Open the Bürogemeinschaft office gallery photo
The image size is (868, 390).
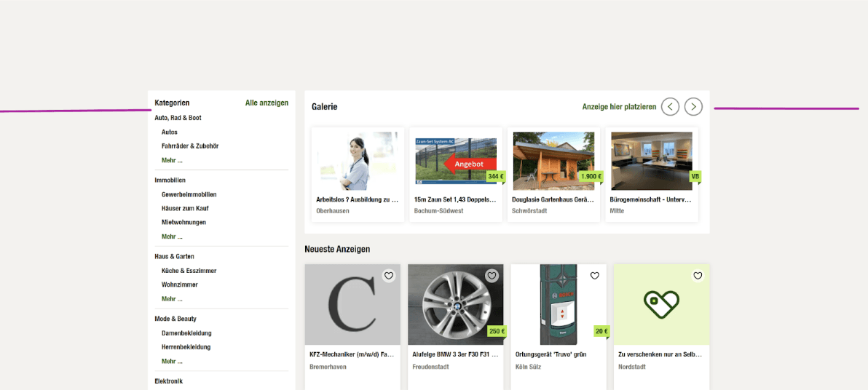(651, 160)
